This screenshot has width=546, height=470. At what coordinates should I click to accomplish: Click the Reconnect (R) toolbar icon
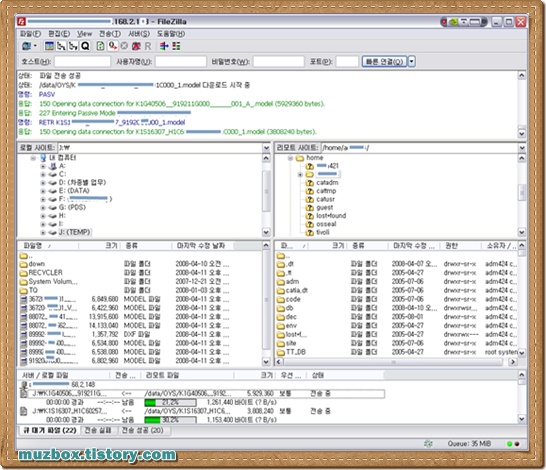148,46
